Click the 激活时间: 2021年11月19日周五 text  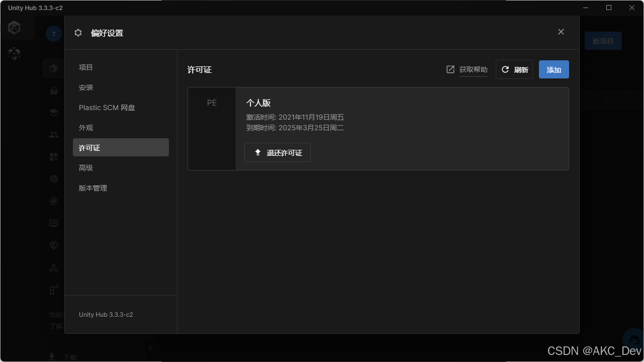(295, 118)
